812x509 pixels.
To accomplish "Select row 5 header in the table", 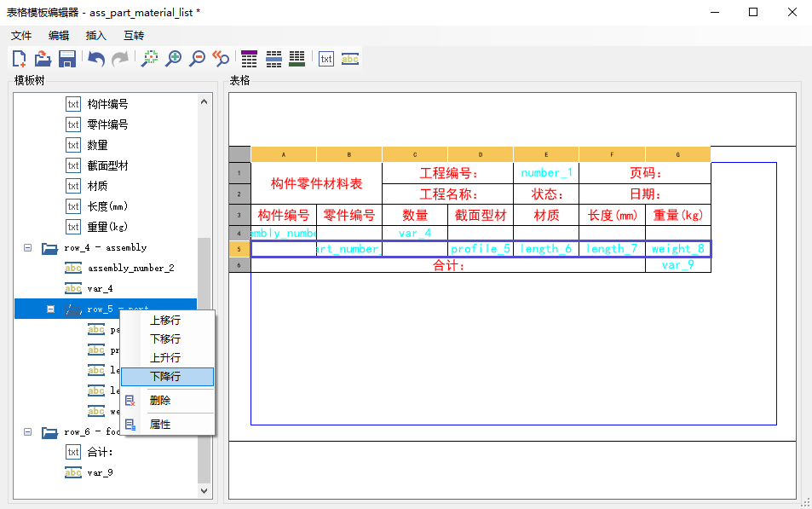I will click(239, 249).
